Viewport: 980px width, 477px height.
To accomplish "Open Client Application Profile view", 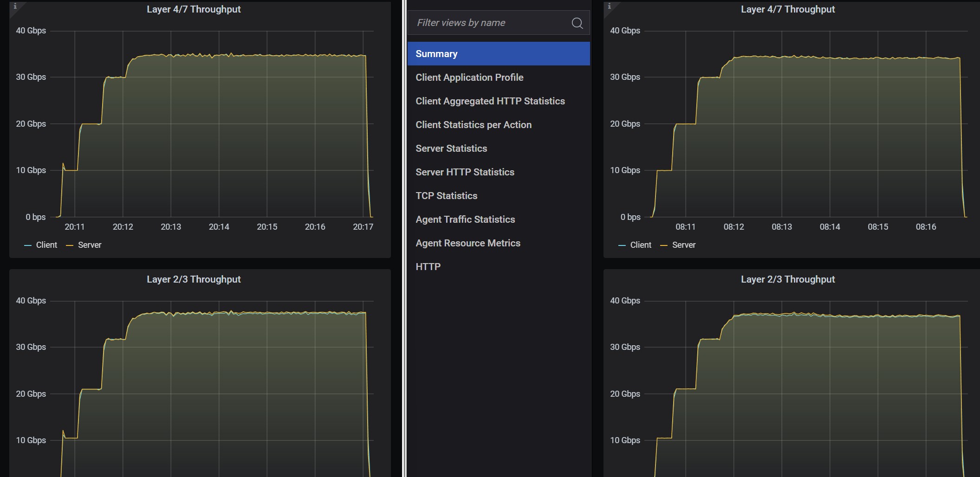I will pos(469,77).
